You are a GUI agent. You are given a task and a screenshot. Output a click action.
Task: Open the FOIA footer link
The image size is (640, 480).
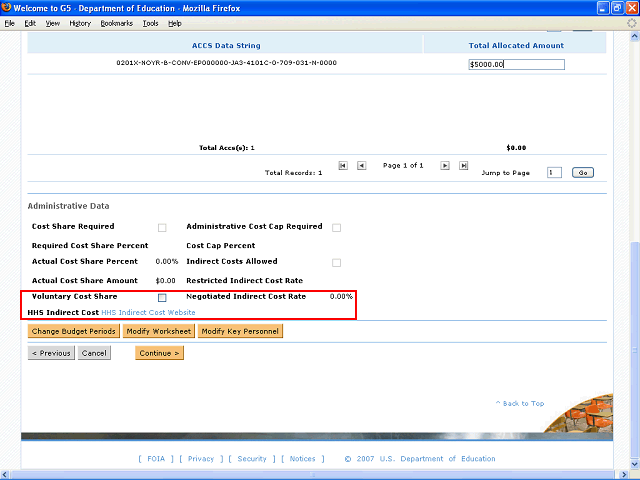click(x=156, y=459)
